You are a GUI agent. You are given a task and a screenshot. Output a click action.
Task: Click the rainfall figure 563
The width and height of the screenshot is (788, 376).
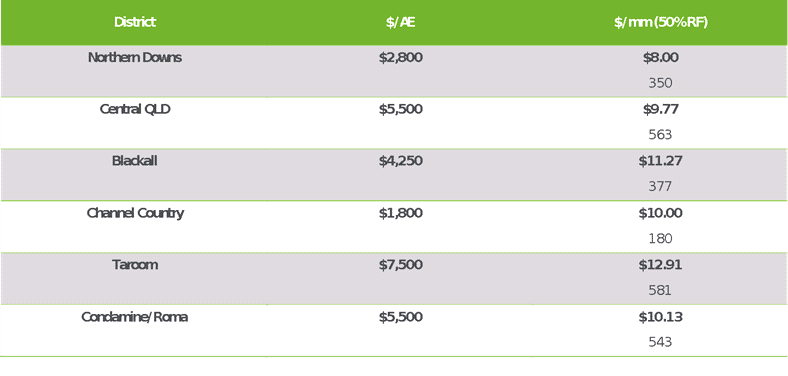click(660, 135)
